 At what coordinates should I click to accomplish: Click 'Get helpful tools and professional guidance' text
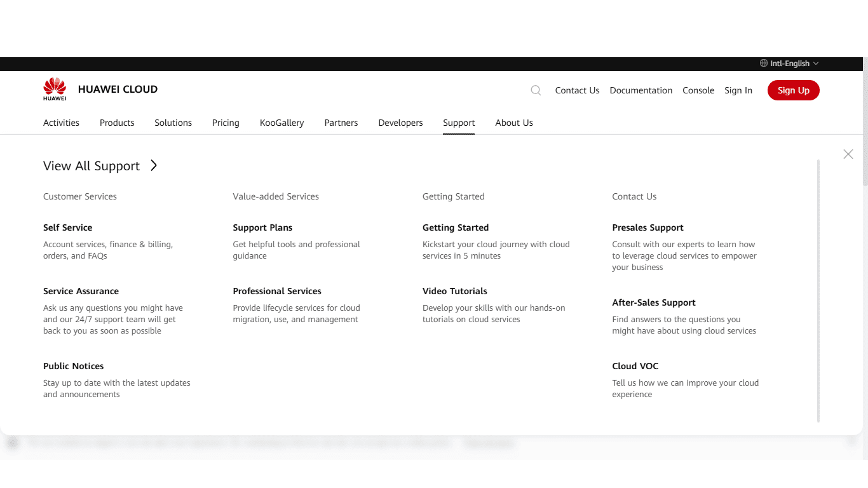tap(296, 250)
